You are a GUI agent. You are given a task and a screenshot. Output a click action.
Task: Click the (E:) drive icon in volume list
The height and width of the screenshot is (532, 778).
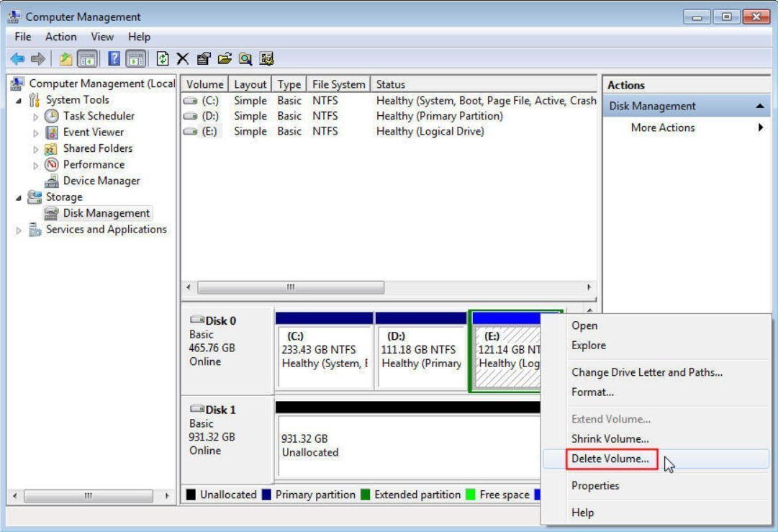[190, 132]
